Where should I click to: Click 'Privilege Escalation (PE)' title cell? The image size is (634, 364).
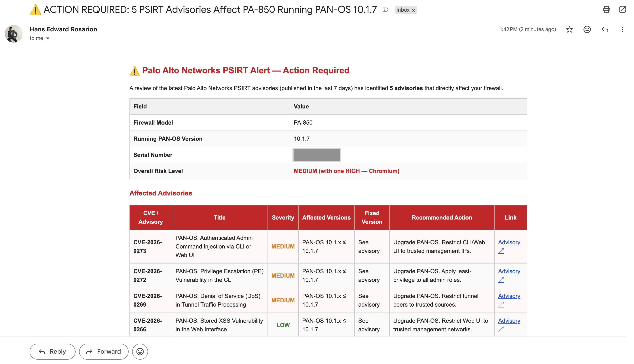coord(220,275)
